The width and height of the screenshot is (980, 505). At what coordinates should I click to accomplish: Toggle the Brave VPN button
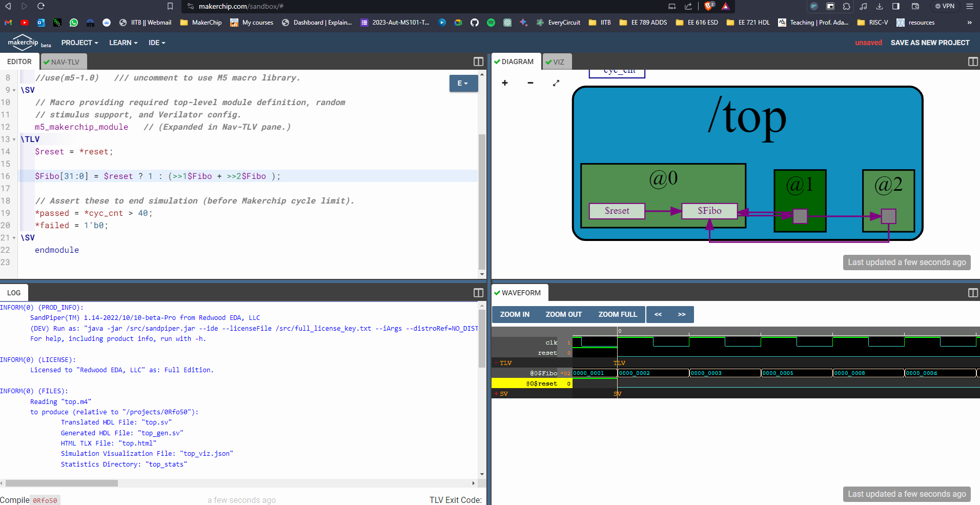[945, 6]
